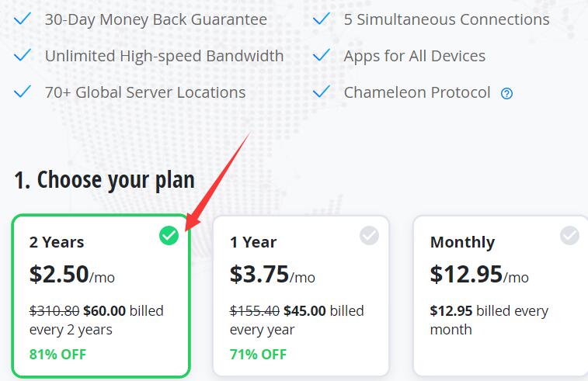Click the $2.50/mo price on 2 Years plan

click(x=71, y=274)
